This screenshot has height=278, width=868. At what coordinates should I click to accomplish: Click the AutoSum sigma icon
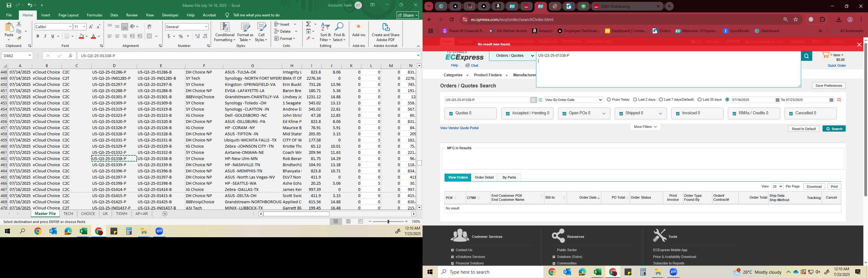coord(308,24)
